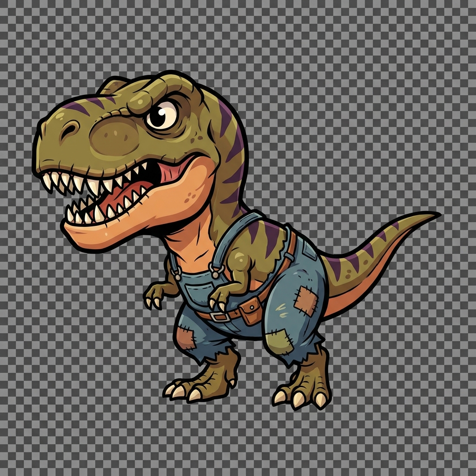
Task: Click the brown patch on the thigh
Action: (x=306, y=301)
